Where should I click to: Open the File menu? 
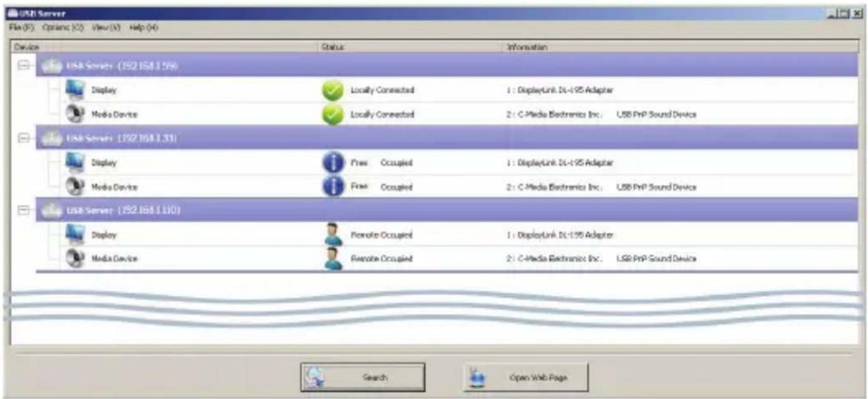22,28
